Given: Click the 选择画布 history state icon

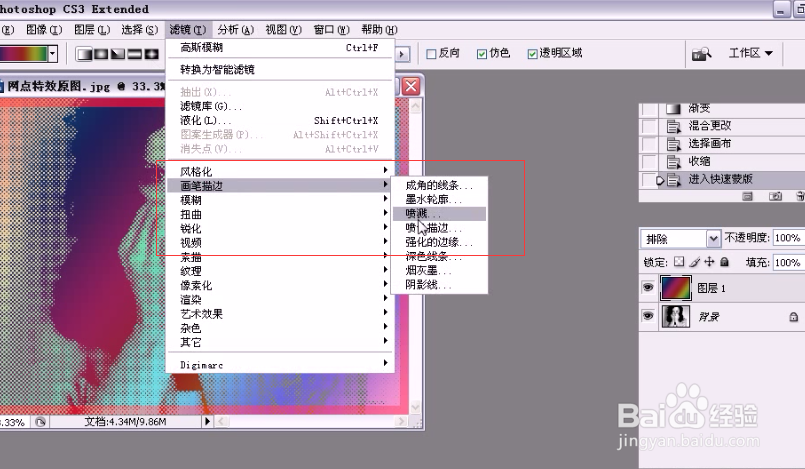Looking at the screenshot, I should (x=674, y=144).
